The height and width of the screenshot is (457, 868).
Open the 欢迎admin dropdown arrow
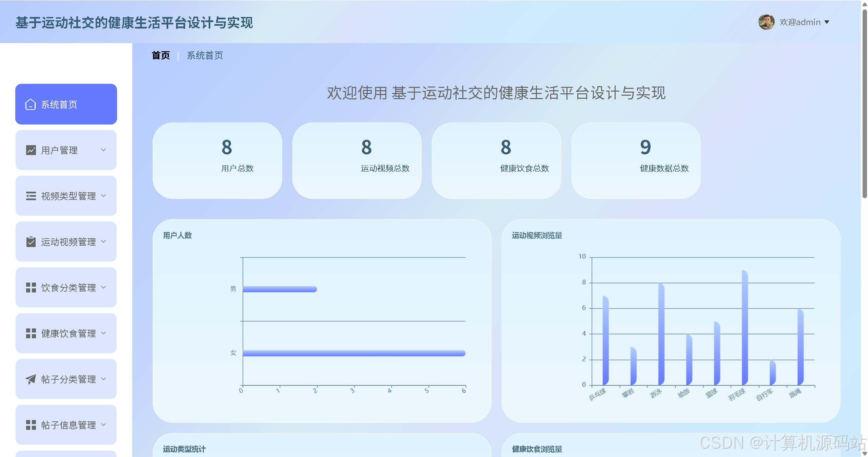[x=827, y=22]
